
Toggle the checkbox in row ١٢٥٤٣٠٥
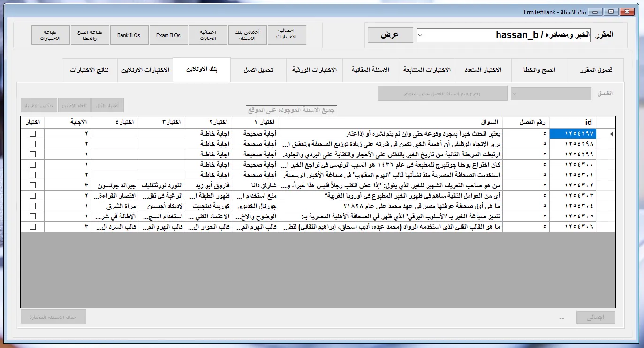(x=32, y=216)
